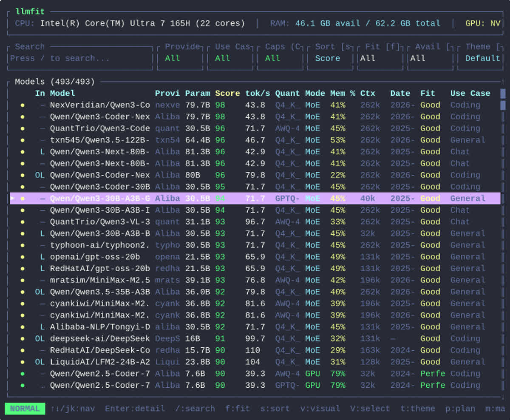Open the Sort box showing Score

tap(331, 58)
